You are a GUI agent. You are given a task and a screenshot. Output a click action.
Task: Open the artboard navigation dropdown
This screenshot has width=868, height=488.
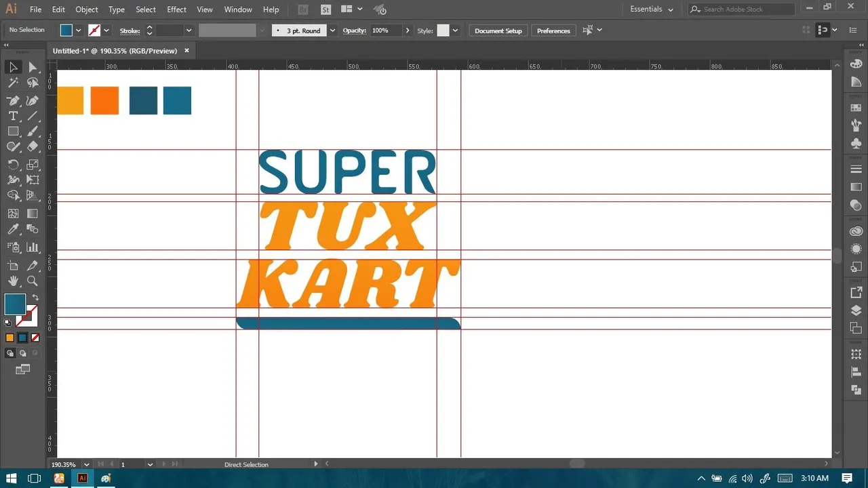click(150, 464)
